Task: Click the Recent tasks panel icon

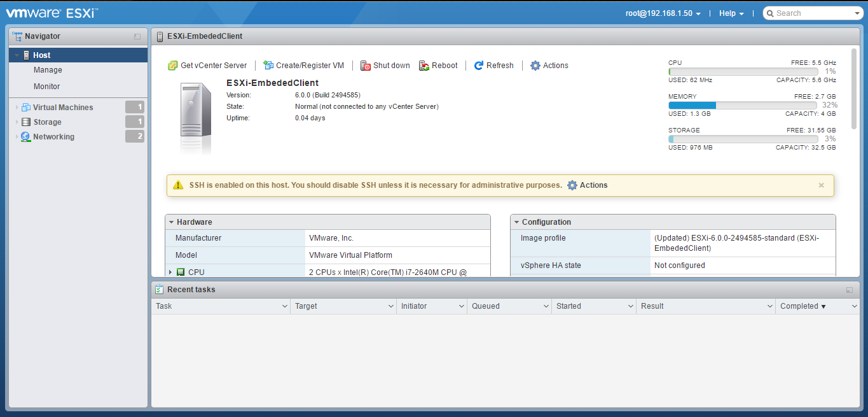Action: [158, 289]
